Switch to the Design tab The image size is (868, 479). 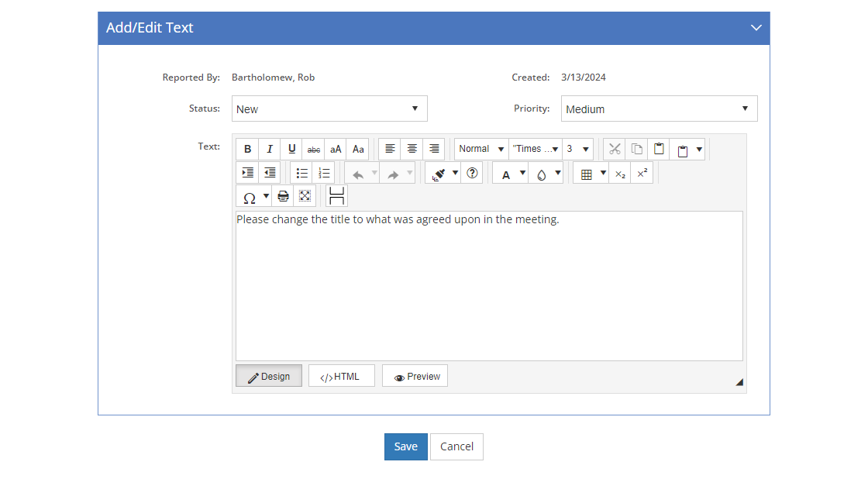[269, 376]
